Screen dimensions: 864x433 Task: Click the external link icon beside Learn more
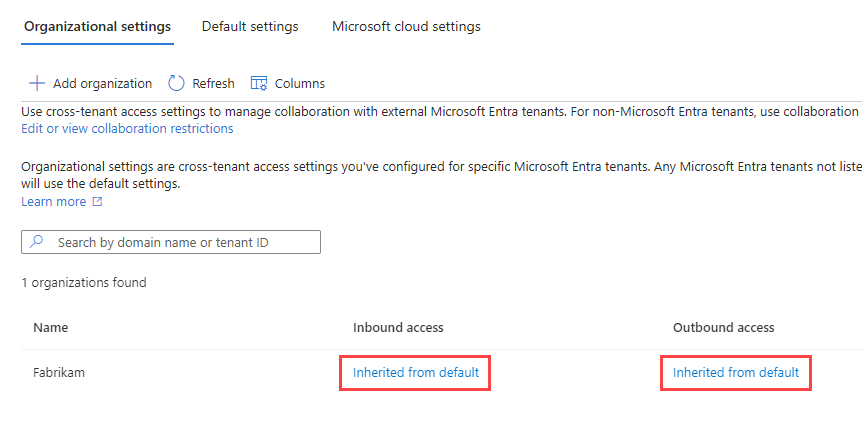pyautogui.click(x=97, y=202)
